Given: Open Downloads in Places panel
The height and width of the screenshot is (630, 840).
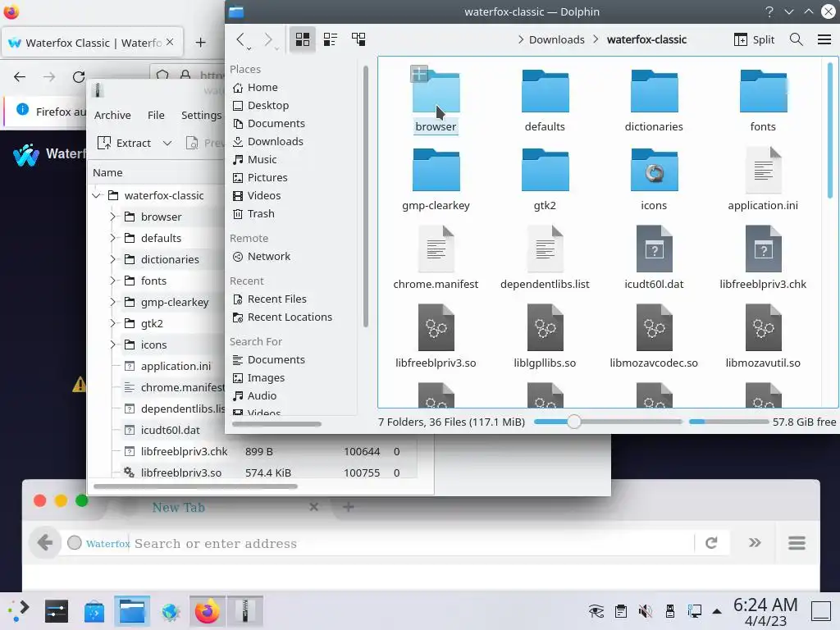Looking at the screenshot, I should [276, 142].
